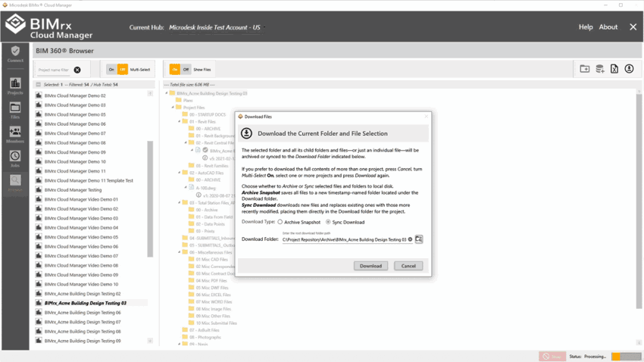Select the Sync Download type
Viewport: 644px width, 362px height.
[x=328, y=222]
